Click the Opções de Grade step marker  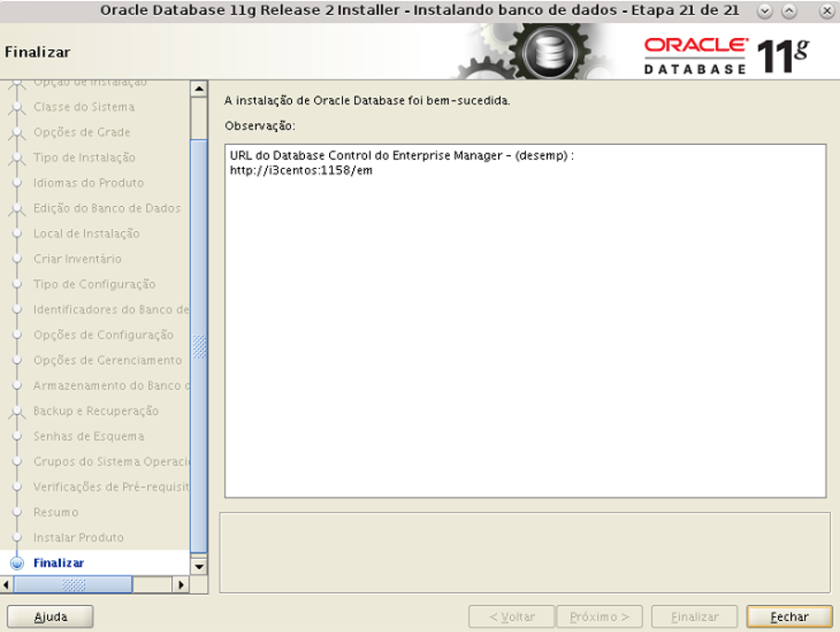point(18,133)
